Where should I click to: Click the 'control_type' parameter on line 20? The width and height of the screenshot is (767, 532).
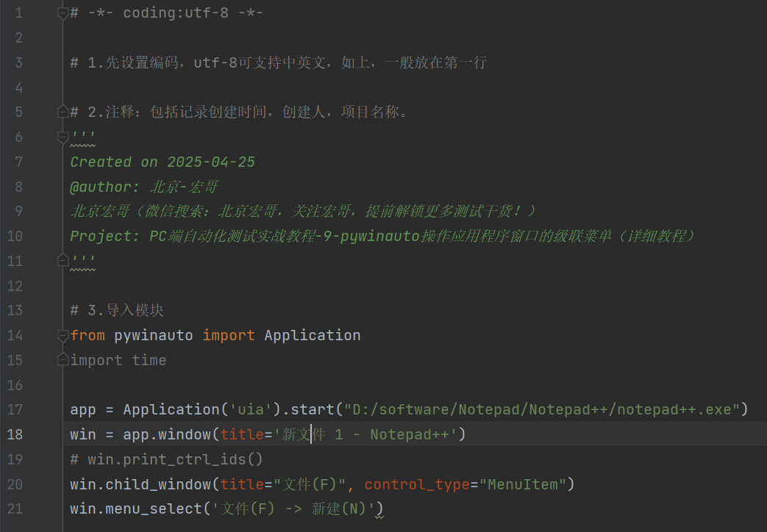coord(417,484)
